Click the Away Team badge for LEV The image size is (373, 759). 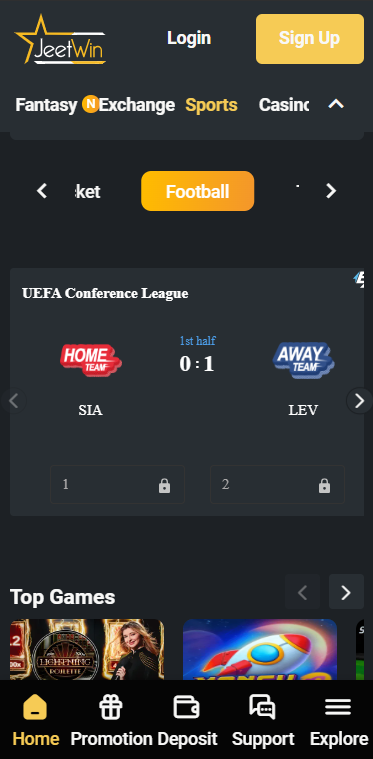pyautogui.click(x=303, y=360)
